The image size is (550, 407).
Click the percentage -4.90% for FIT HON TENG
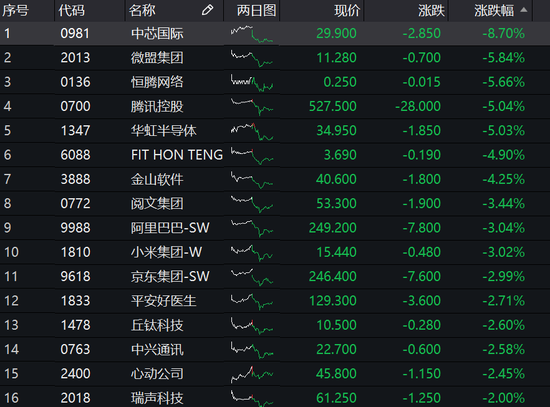click(504, 155)
